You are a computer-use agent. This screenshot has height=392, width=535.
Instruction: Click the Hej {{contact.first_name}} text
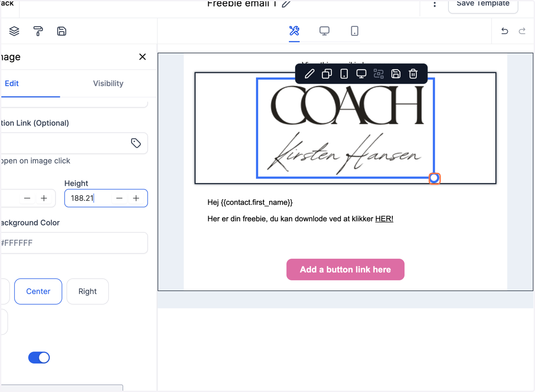250,202
